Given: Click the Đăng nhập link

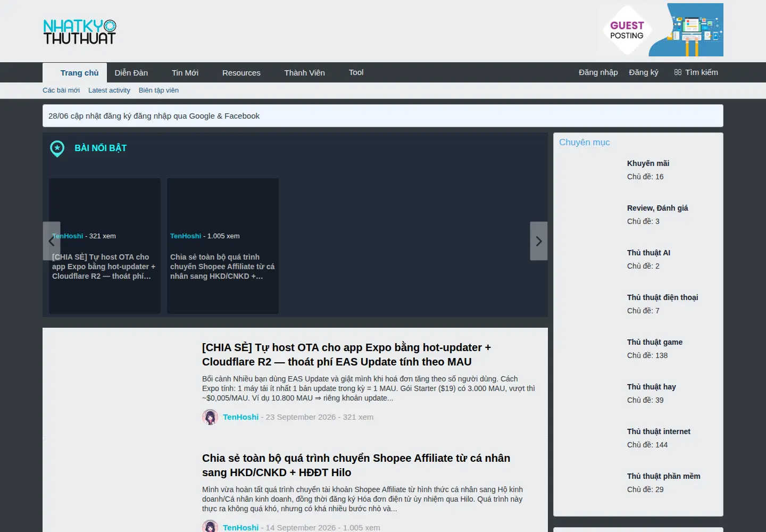Looking at the screenshot, I should (598, 72).
